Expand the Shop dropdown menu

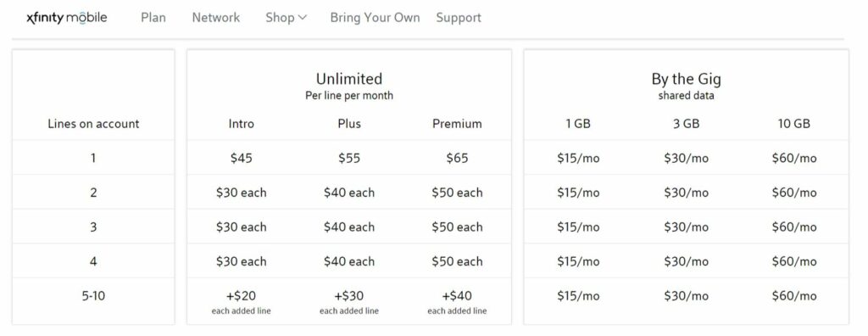tap(287, 18)
